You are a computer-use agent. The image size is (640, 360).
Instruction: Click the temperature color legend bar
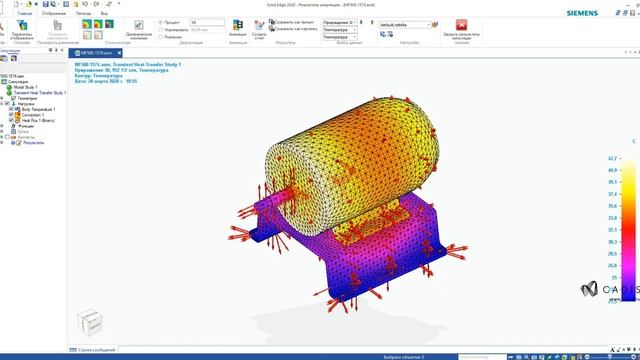point(629,231)
